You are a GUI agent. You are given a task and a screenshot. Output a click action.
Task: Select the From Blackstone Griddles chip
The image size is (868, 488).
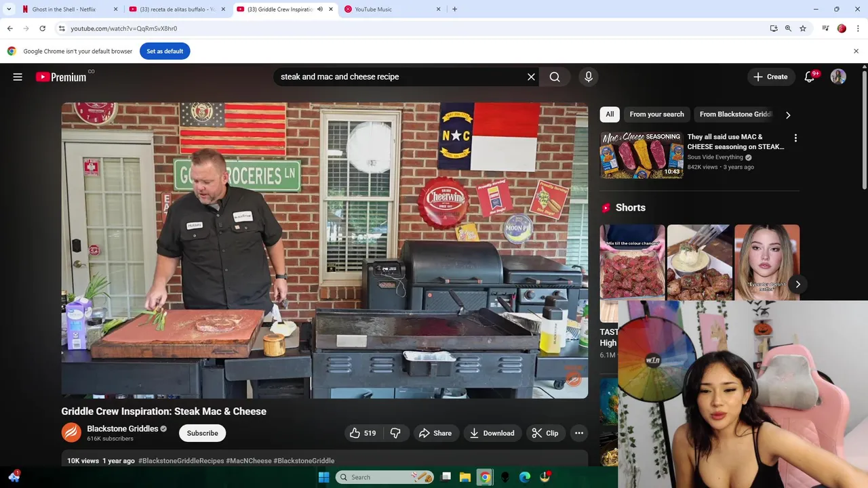(x=736, y=115)
